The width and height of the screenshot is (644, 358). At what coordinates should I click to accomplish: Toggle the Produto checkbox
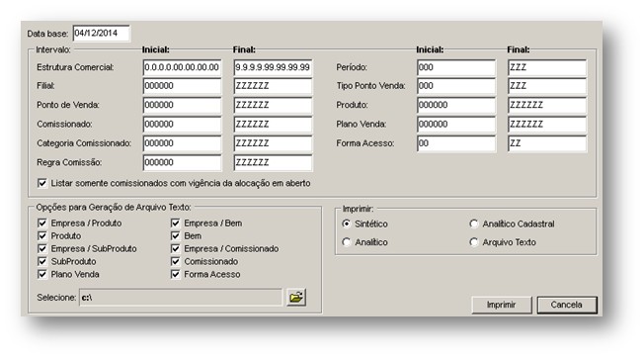pyautogui.click(x=41, y=236)
